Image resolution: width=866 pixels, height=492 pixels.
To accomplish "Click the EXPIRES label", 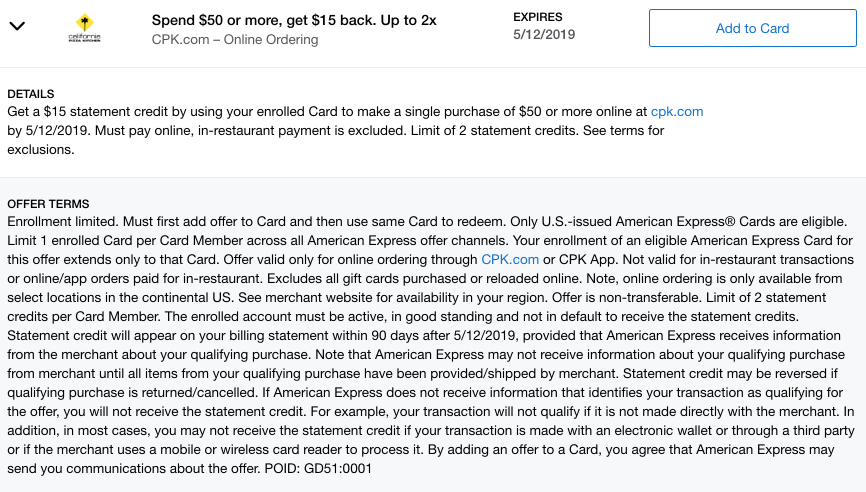I will (537, 17).
